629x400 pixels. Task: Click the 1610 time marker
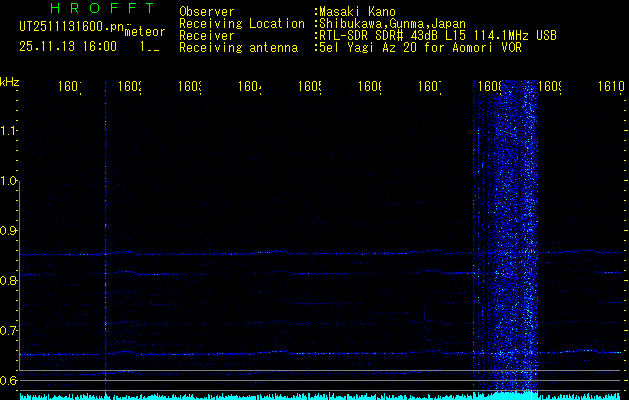coord(610,88)
